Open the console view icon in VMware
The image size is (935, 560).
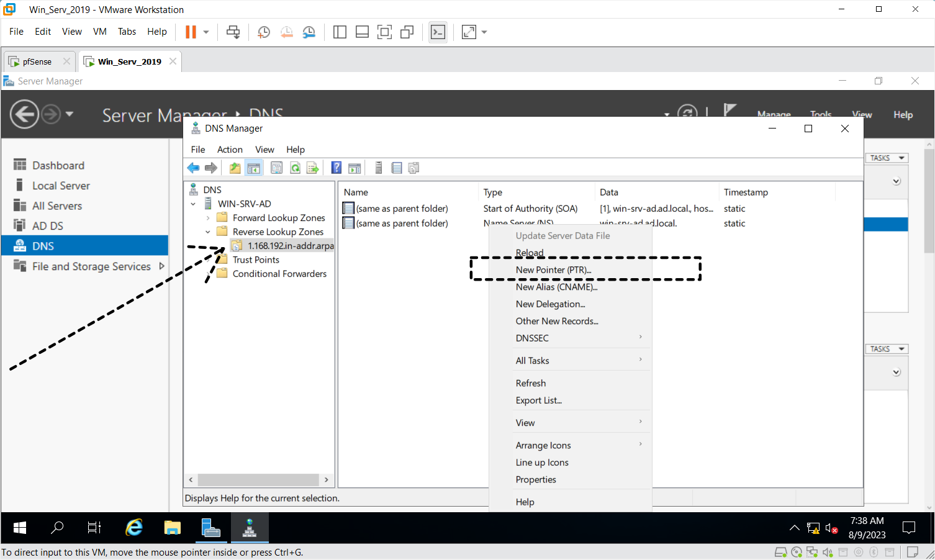click(438, 32)
